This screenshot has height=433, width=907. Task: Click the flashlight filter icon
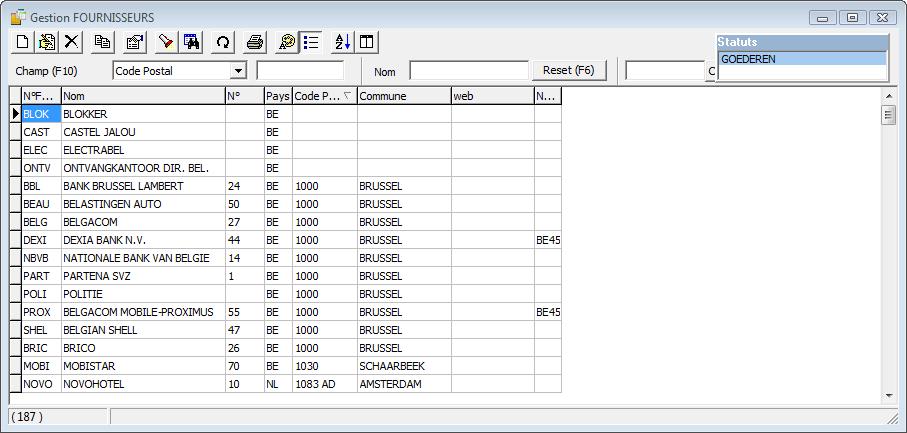point(167,42)
